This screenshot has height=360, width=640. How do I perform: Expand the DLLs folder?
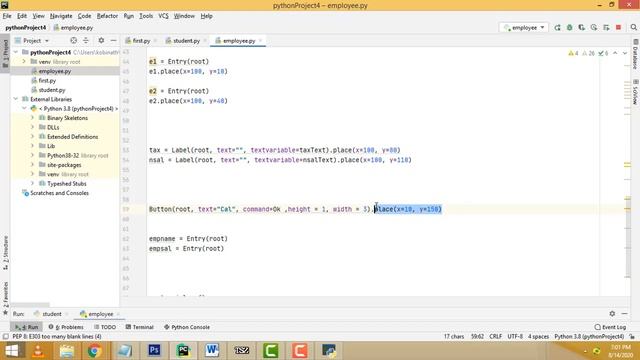pos(33,127)
